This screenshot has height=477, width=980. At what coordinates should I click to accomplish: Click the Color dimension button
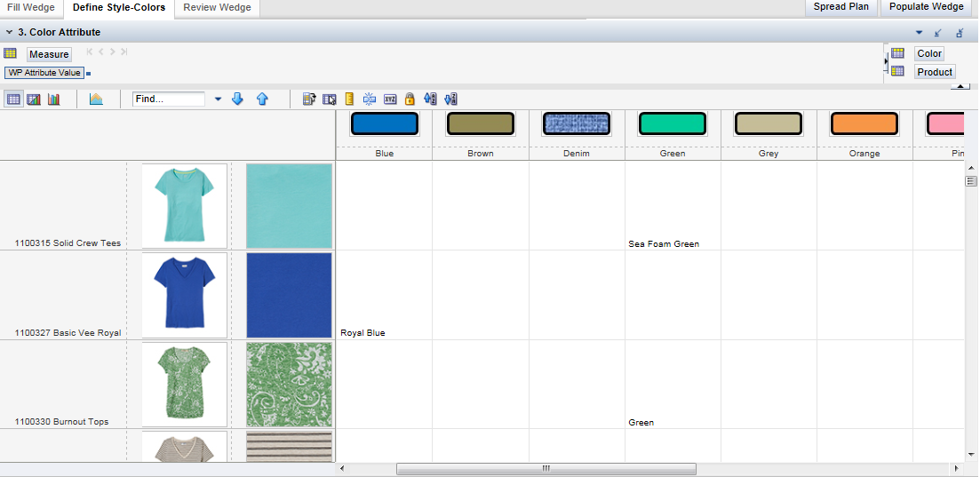(x=929, y=54)
